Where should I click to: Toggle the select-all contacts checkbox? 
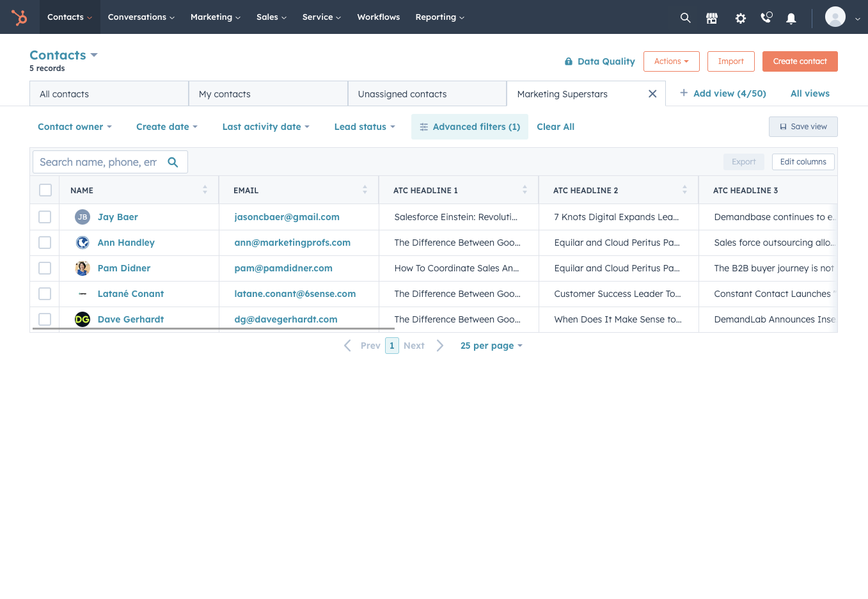coord(45,190)
